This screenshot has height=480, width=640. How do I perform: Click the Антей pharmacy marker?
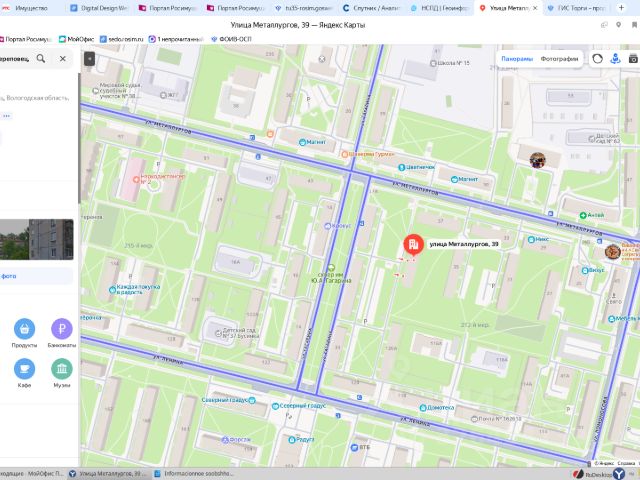[583, 215]
